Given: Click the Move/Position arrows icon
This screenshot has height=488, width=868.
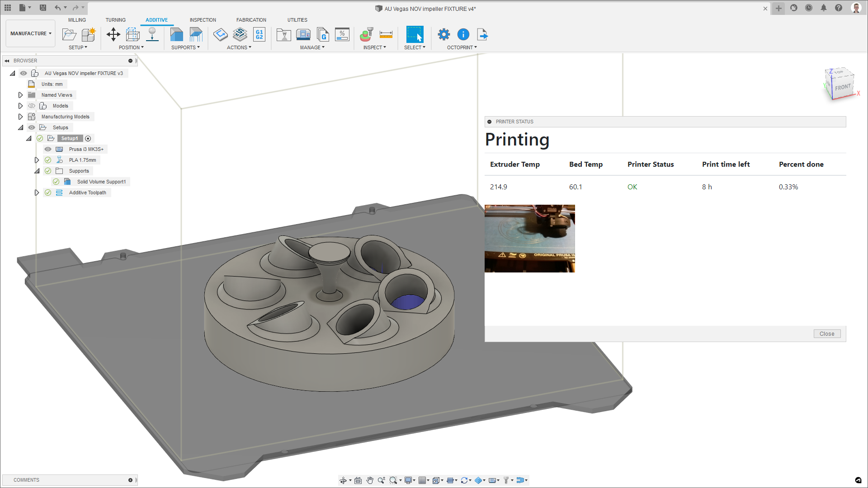Looking at the screenshot, I should 113,34.
